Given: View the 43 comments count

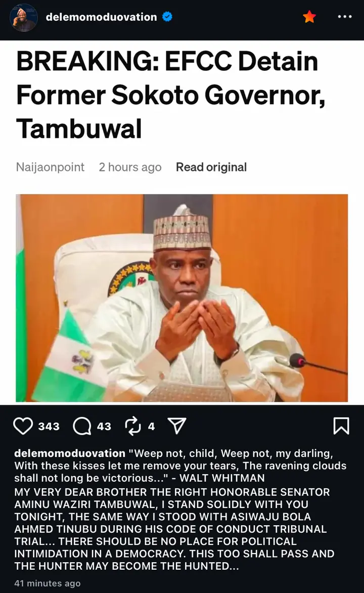Looking at the screenshot, I should tap(104, 426).
